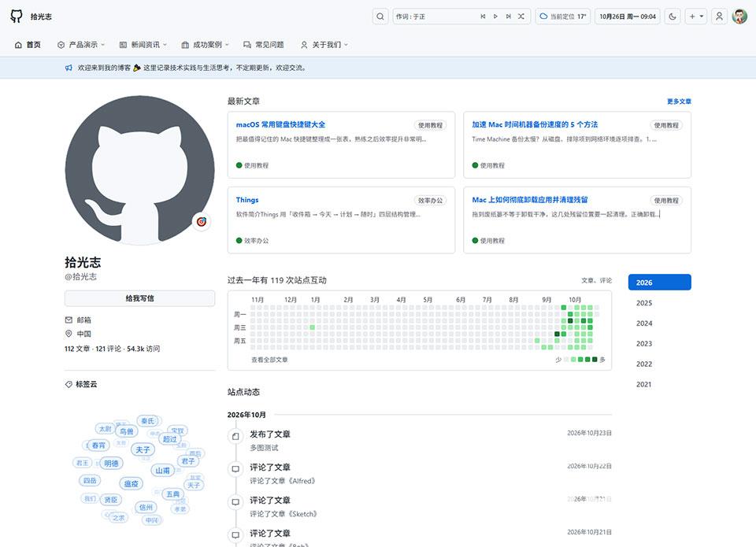Click the announcement megaphone icon
The width and height of the screenshot is (756, 547).
click(69, 68)
